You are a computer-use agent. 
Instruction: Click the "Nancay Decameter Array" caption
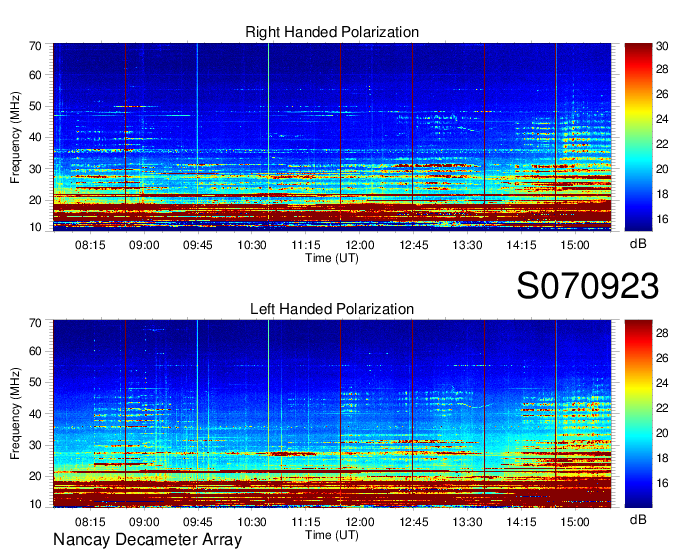147,539
